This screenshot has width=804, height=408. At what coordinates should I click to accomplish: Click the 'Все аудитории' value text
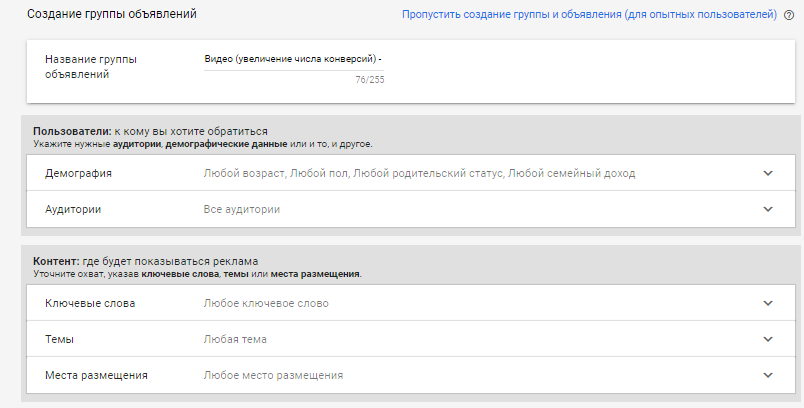click(241, 209)
